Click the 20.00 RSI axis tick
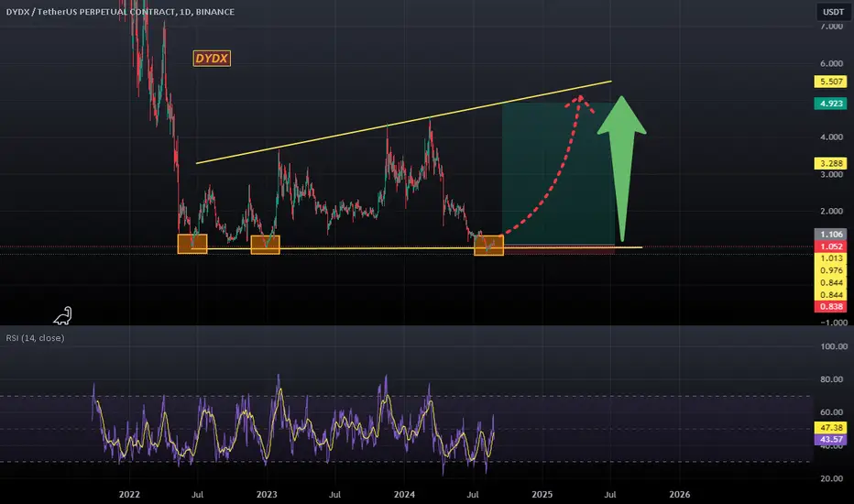The image size is (854, 504). coord(831,478)
